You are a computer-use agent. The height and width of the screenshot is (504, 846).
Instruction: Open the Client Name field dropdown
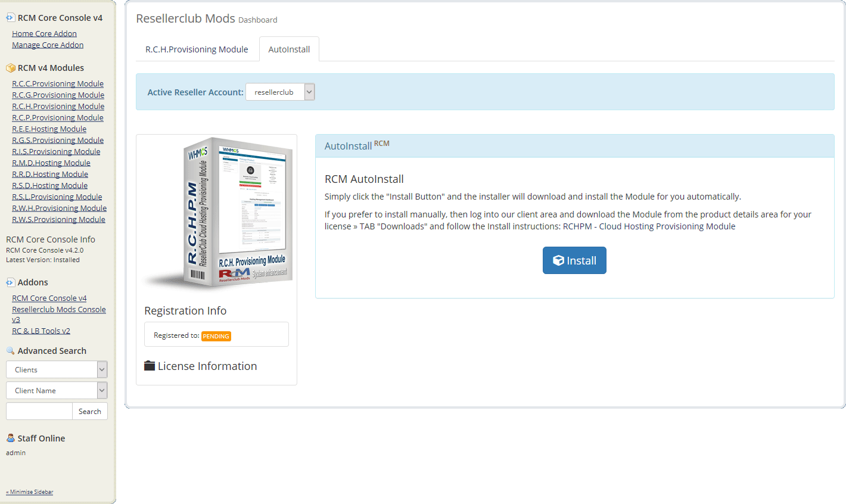[x=57, y=390]
